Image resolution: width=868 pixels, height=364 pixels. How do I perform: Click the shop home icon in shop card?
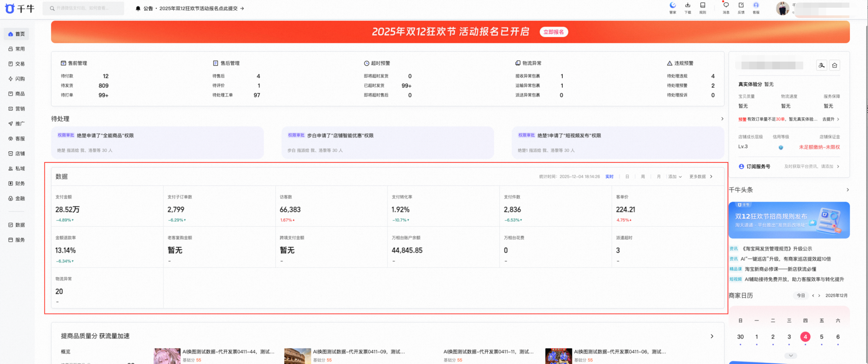click(835, 65)
